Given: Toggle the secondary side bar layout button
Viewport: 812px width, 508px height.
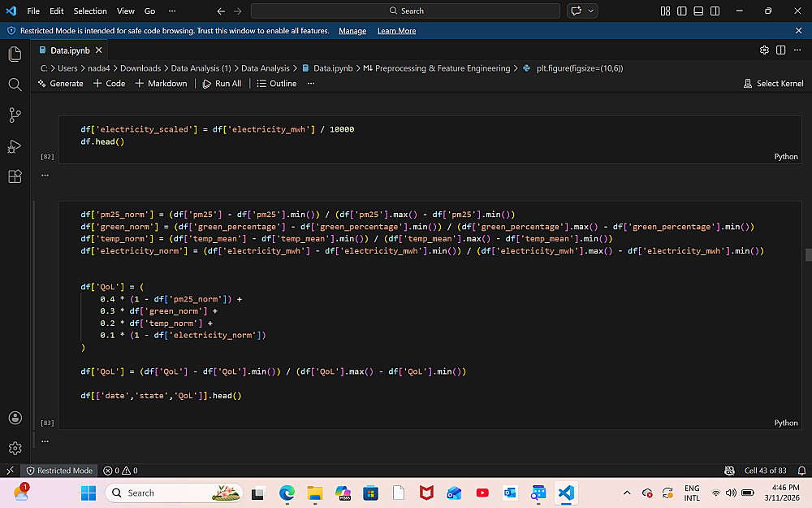Looking at the screenshot, I should click(x=715, y=11).
